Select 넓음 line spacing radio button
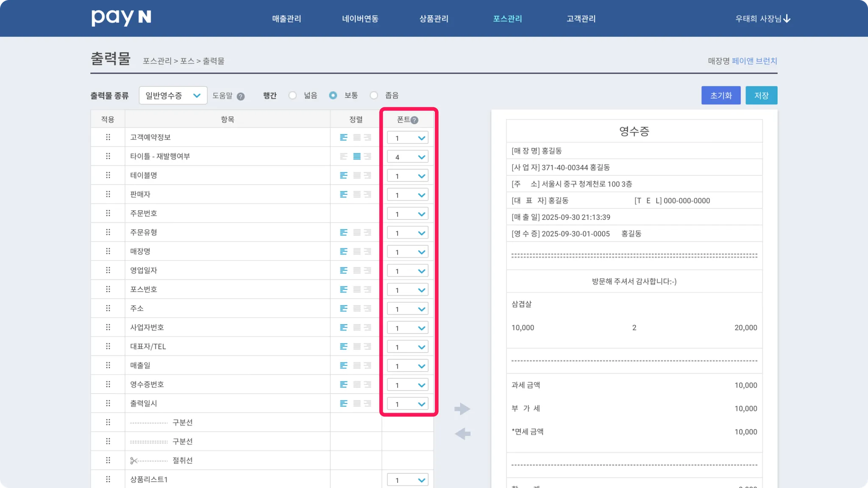Image resolution: width=868 pixels, height=488 pixels. 292,95
